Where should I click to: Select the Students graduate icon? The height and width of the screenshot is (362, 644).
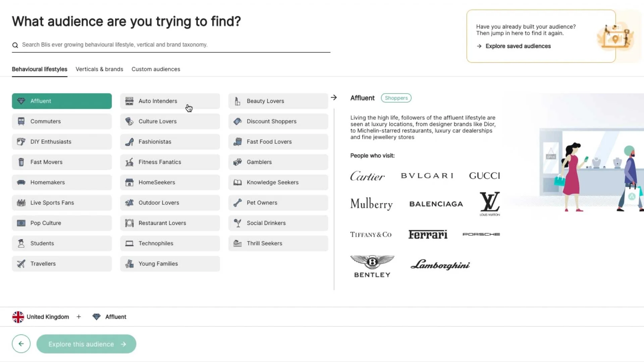coord(21,243)
